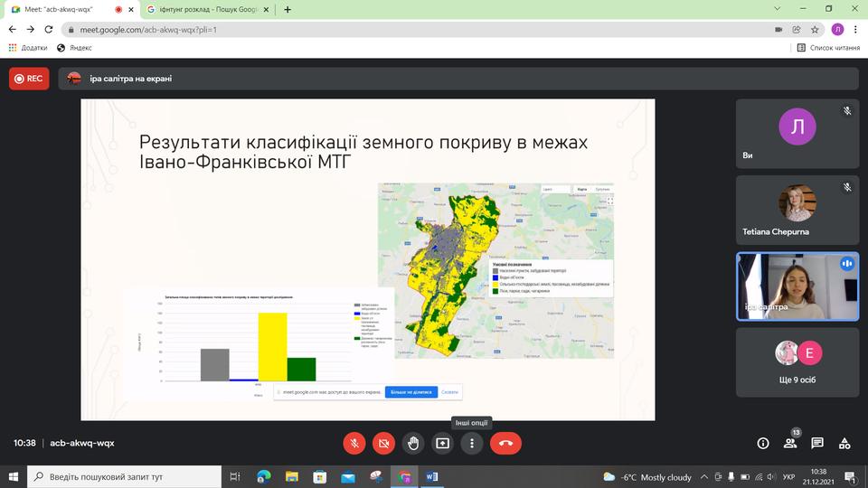Open the chat panel icon
The height and width of the screenshot is (488, 868).
[x=817, y=443]
